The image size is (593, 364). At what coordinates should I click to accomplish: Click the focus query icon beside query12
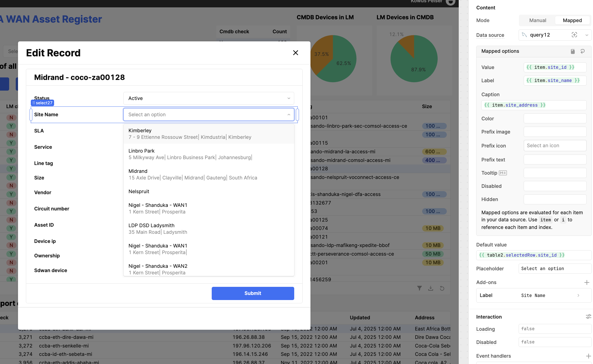coord(574,35)
